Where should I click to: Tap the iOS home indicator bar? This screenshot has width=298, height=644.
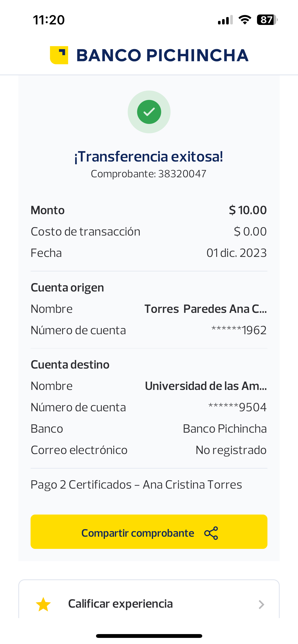149,636
